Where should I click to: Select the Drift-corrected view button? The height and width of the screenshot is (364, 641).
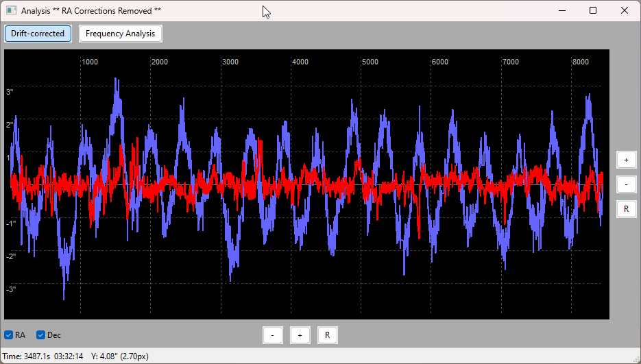pyautogui.click(x=38, y=34)
